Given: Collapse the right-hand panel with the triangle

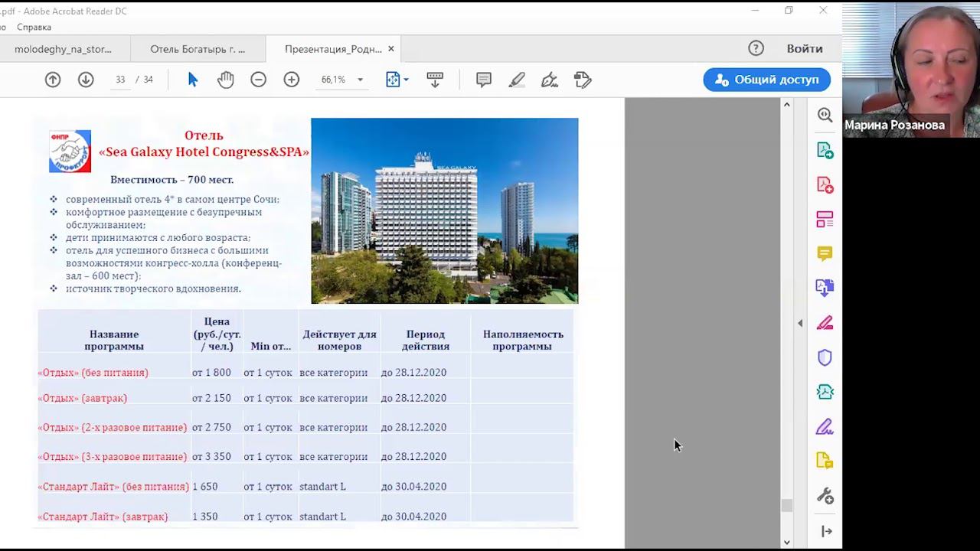Looking at the screenshot, I should (800, 324).
